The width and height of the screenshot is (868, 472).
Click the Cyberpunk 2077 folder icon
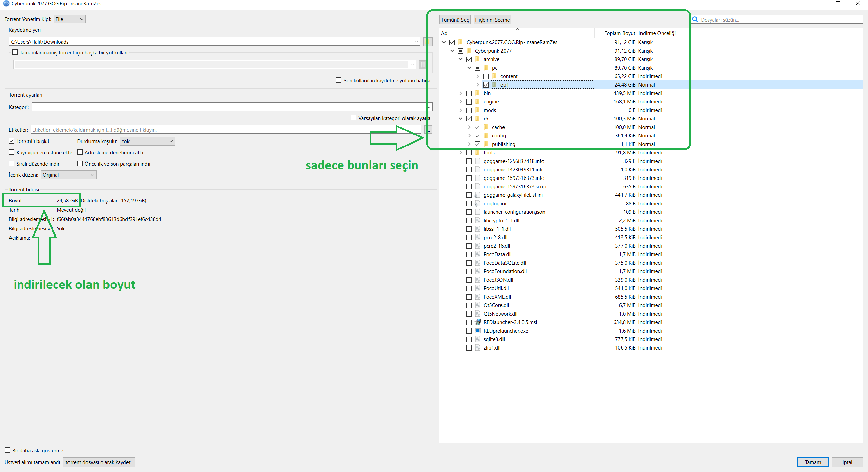(469, 51)
